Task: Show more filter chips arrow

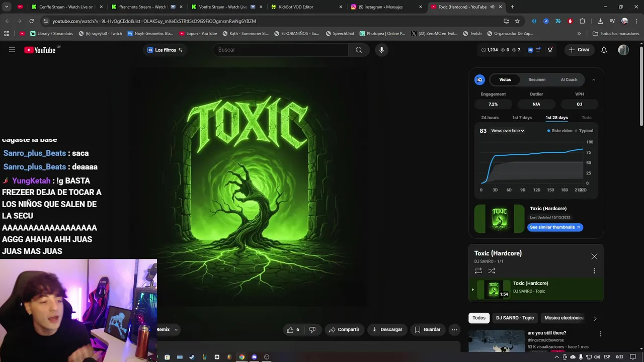Action: (x=595, y=318)
